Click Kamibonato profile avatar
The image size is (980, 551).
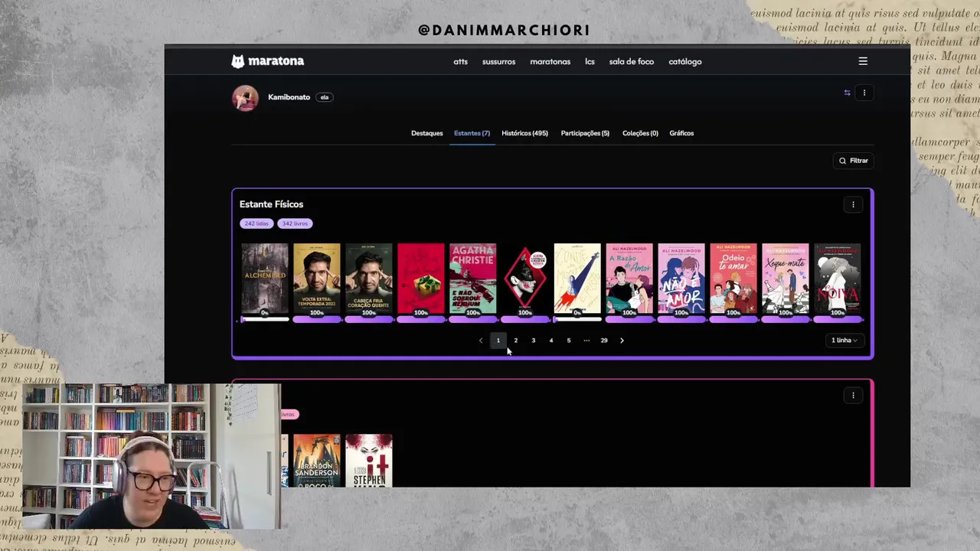coord(245,98)
